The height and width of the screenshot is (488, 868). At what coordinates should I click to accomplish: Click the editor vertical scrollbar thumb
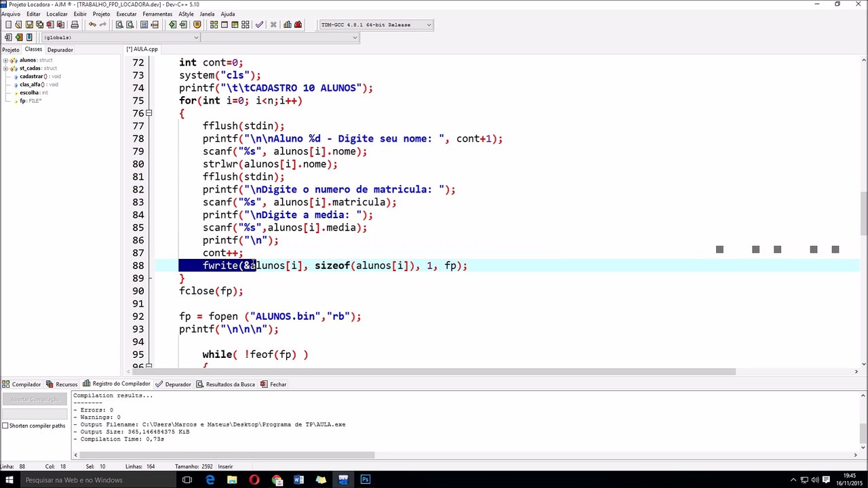(x=863, y=213)
